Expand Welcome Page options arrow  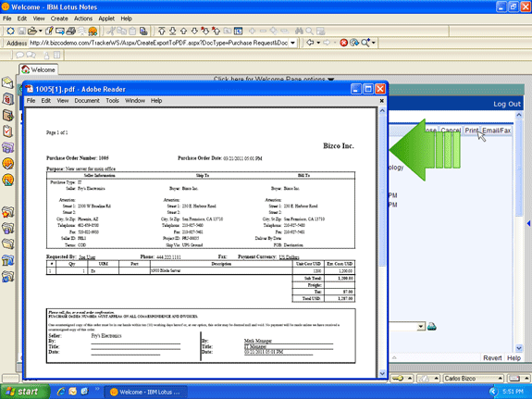pyautogui.click(x=331, y=79)
